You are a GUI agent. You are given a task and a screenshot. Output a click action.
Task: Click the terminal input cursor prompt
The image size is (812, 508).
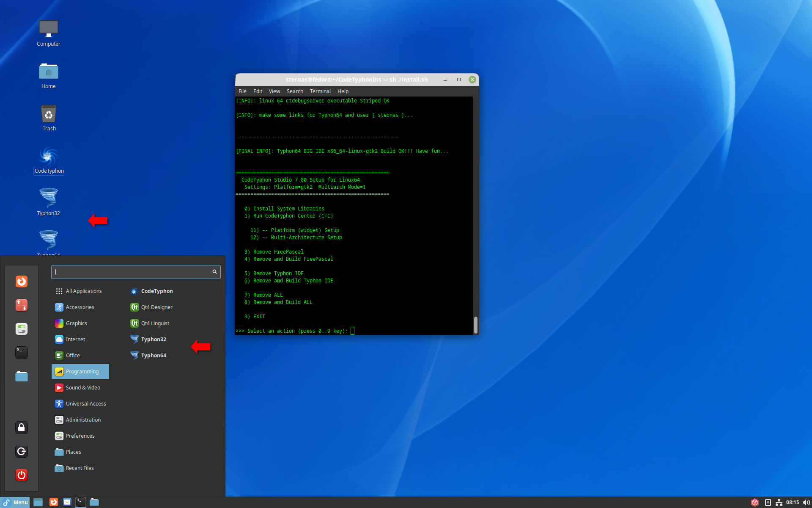(353, 331)
